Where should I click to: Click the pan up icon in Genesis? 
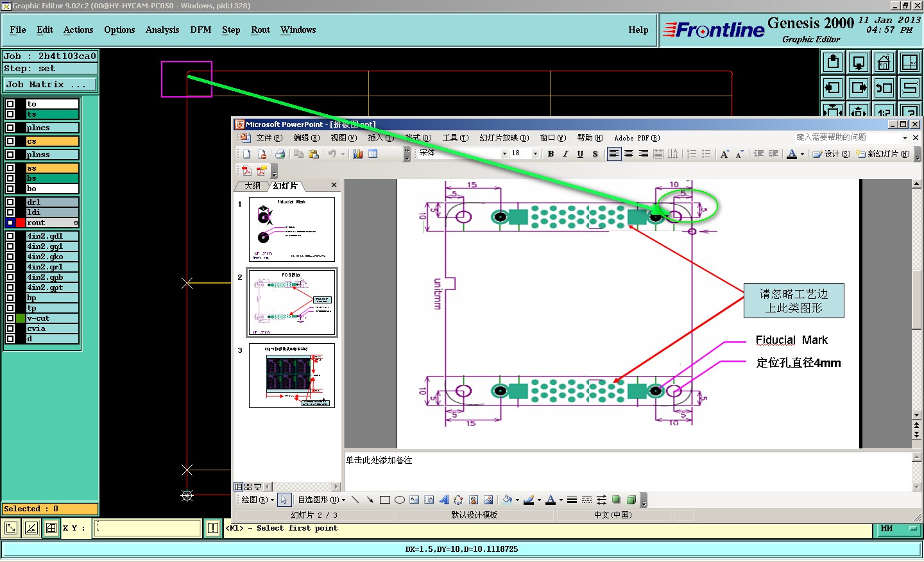pos(833,62)
